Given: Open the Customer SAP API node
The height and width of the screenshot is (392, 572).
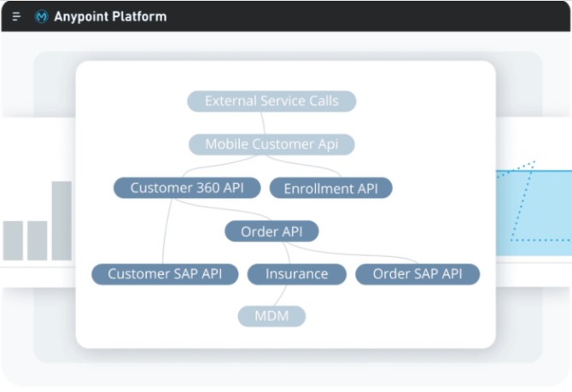Looking at the screenshot, I should click(165, 274).
